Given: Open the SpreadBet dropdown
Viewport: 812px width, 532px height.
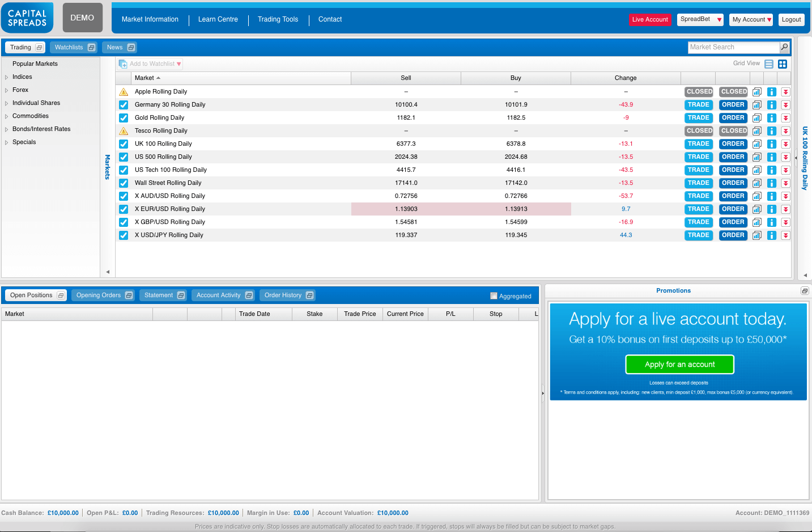Looking at the screenshot, I should [700, 19].
